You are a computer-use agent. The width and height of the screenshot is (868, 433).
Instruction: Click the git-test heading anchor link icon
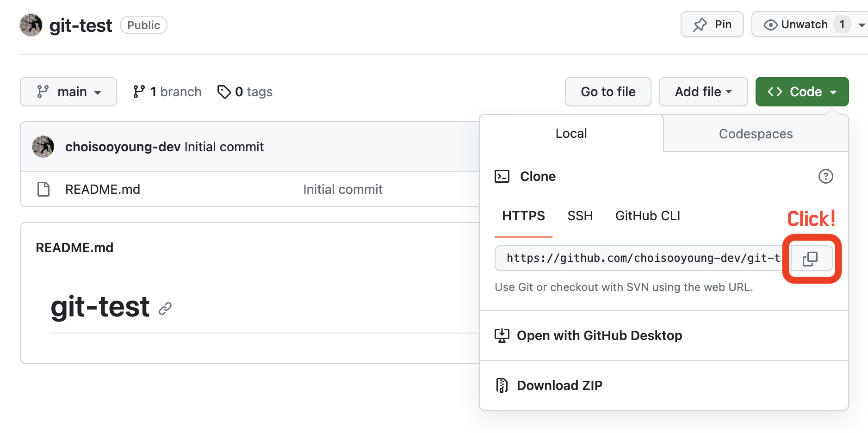[165, 309]
